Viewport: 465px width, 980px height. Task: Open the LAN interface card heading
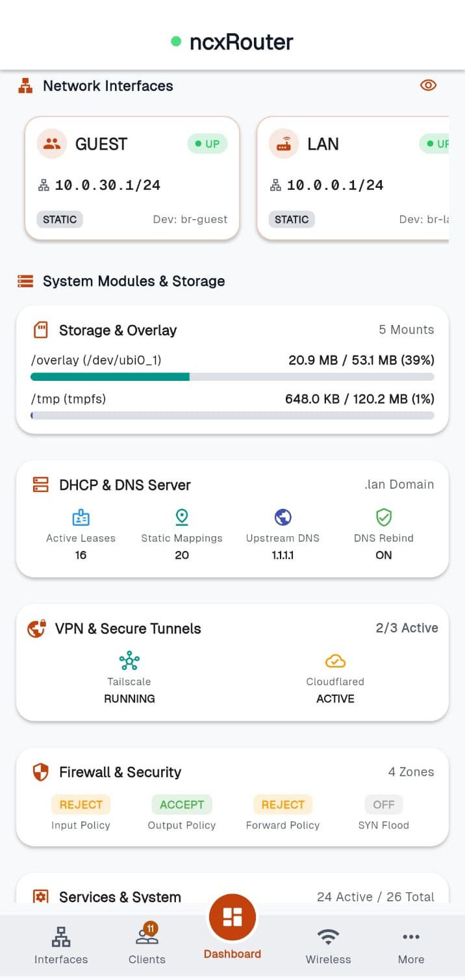tap(323, 144)
